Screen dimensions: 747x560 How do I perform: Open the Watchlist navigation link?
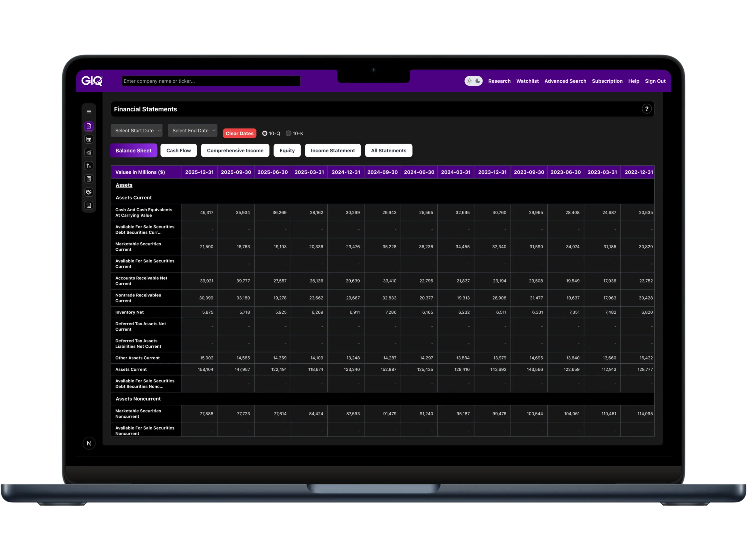click(527, 81)
